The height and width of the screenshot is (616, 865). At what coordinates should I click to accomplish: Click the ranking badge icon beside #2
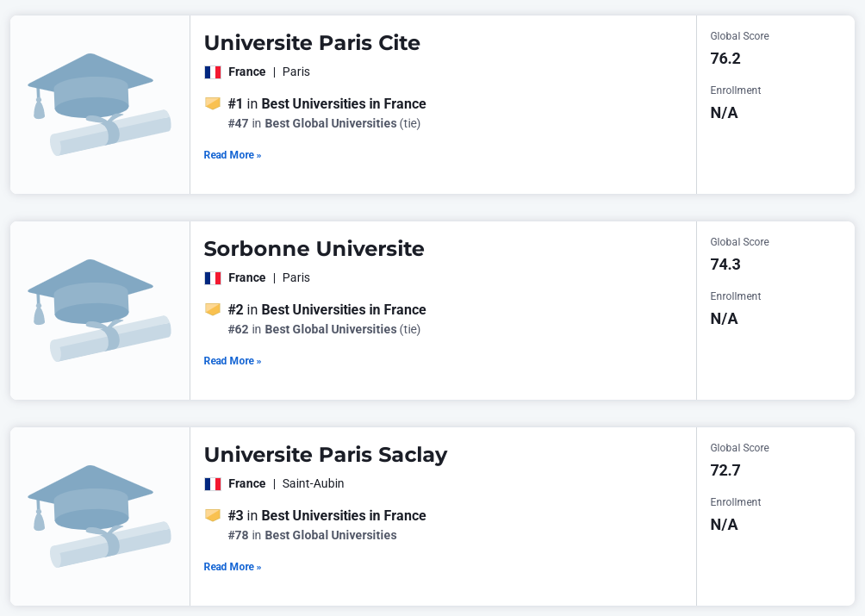click(x=213, y=309)
